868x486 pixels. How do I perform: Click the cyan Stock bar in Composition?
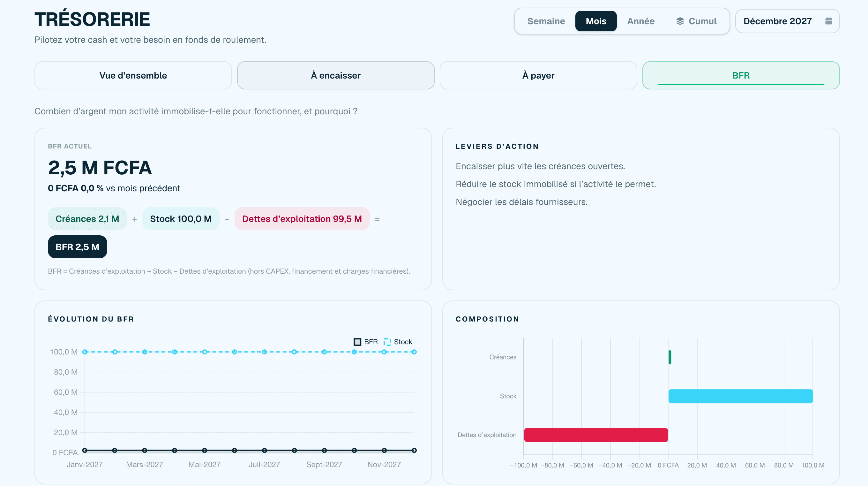tap(741, 396)
